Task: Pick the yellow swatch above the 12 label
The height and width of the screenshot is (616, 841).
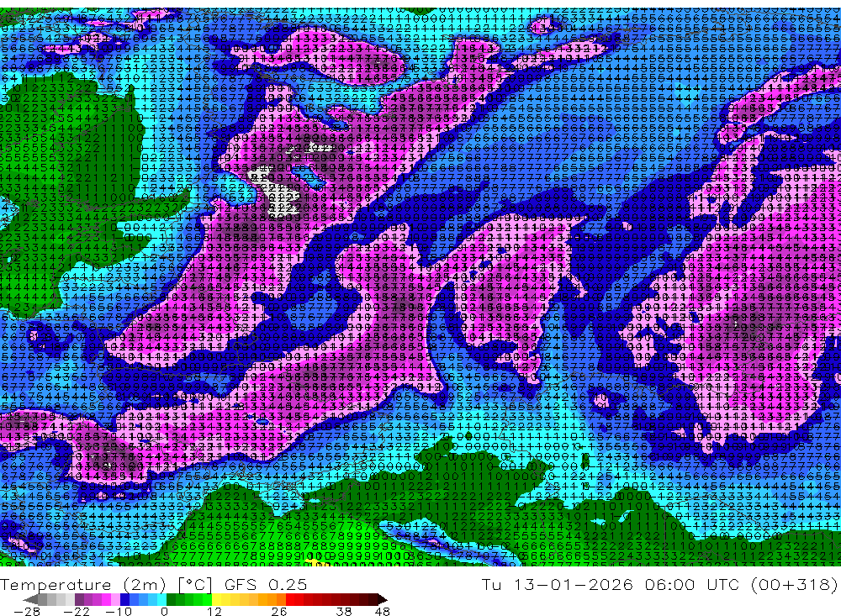Action: pos(216,600)
